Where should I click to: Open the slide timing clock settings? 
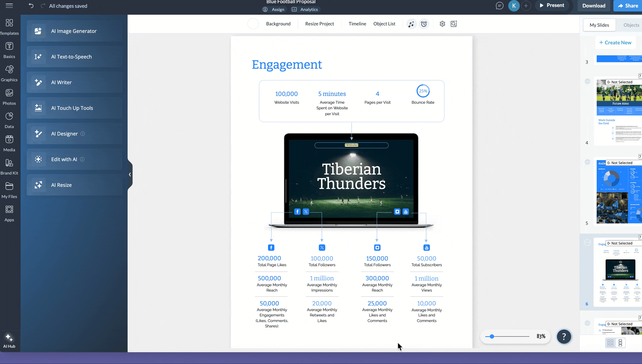coord(424,24)
